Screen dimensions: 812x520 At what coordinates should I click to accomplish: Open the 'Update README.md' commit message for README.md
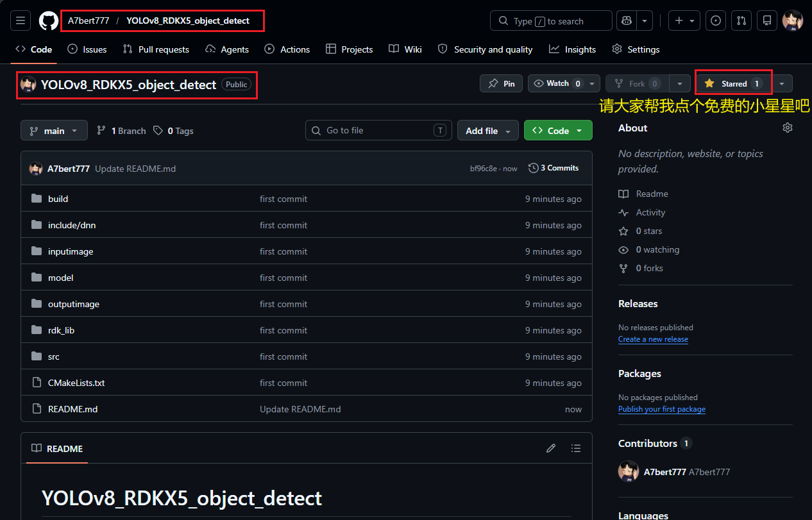[300, 409]
